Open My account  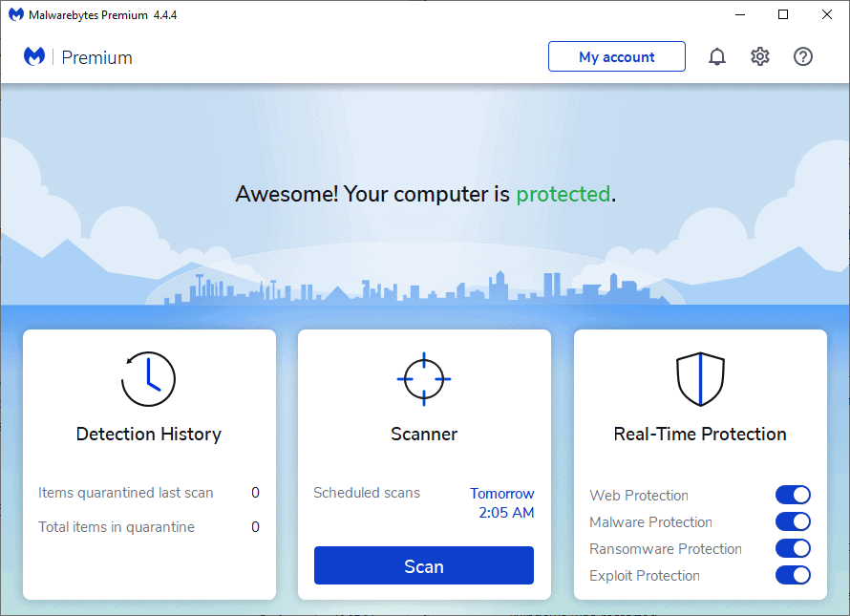click(x=616, y=56)
